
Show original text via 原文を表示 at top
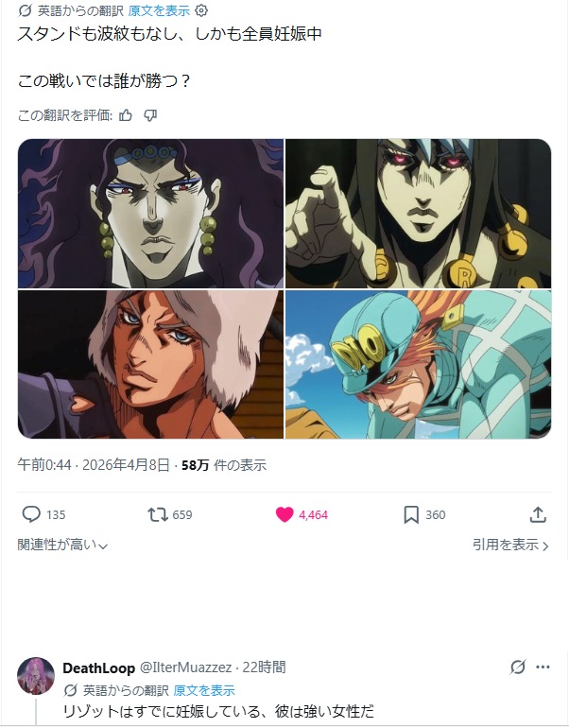tap(159, 10)
